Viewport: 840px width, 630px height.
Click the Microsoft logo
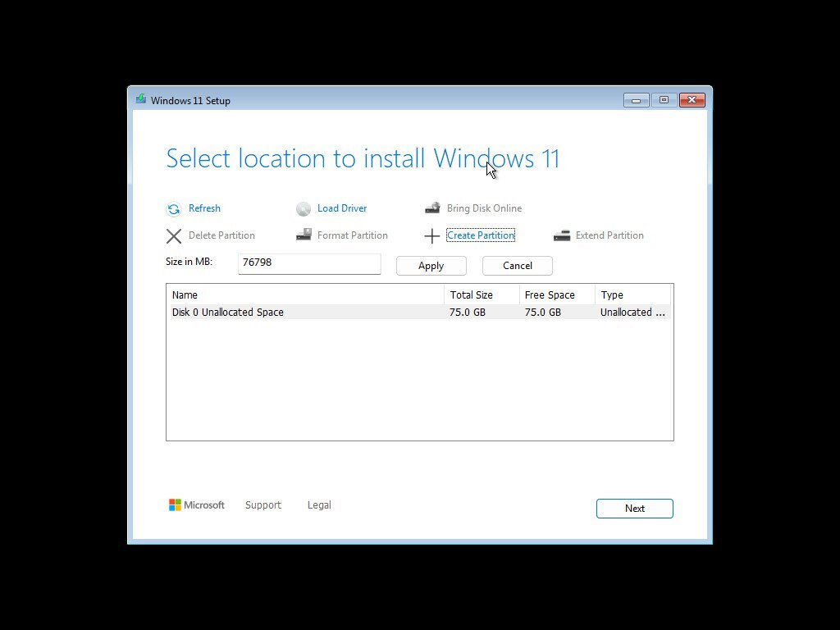tap(175, 504)
